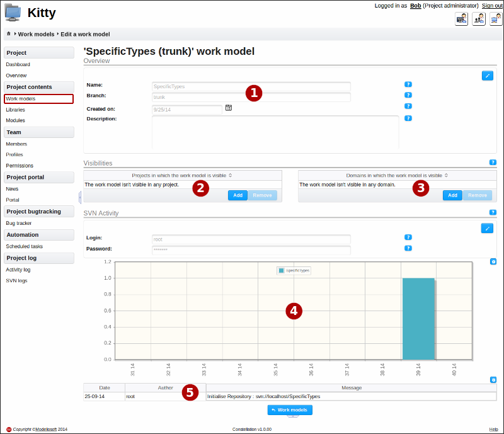Click the SVN Activity pencil edit icon
Viewport: 504px width, 434px height.
point(487,228)
